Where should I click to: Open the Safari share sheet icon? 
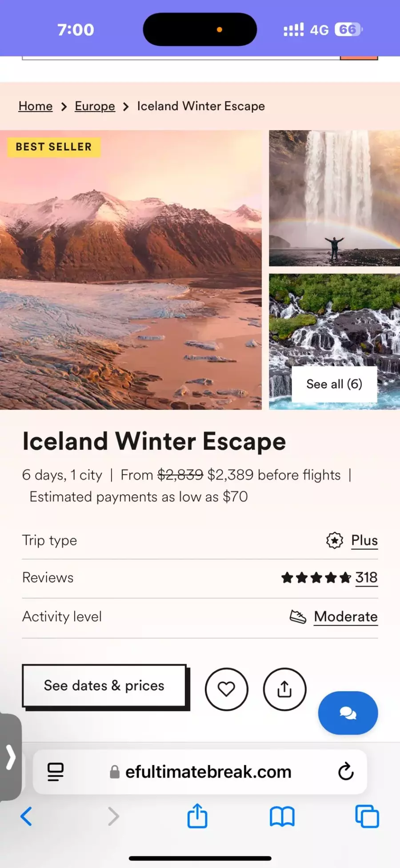[197, 816]
